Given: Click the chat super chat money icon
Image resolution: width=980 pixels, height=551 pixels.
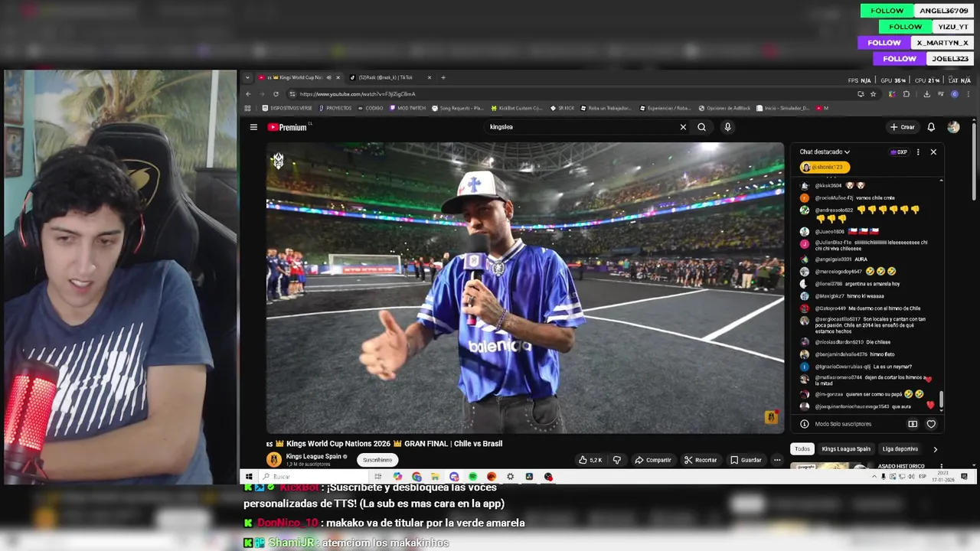Looking at the screenshot, I should 913,424.
